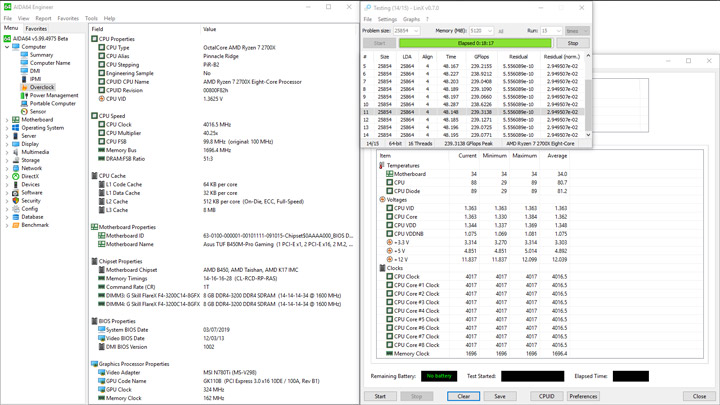
Task: Expand the Storage tree node
Action: [x=7, y=160]
